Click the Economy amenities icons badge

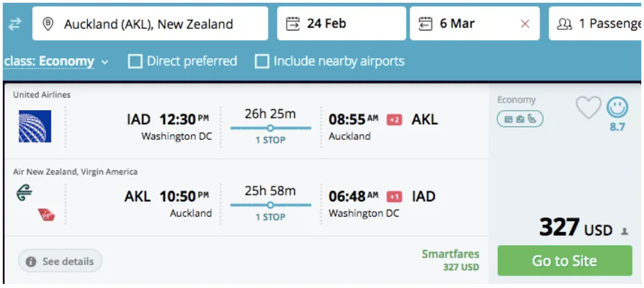(519, 119)
